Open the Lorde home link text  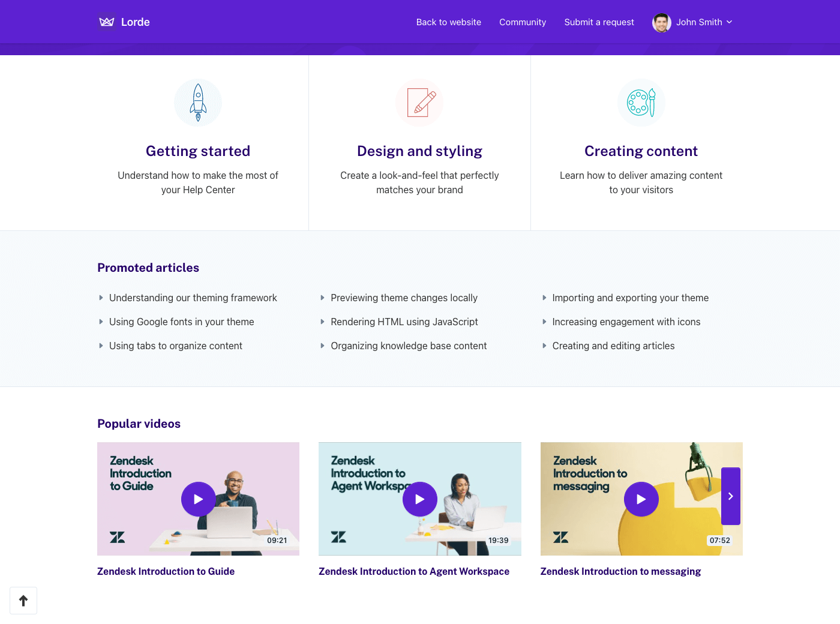click(136, 22)
